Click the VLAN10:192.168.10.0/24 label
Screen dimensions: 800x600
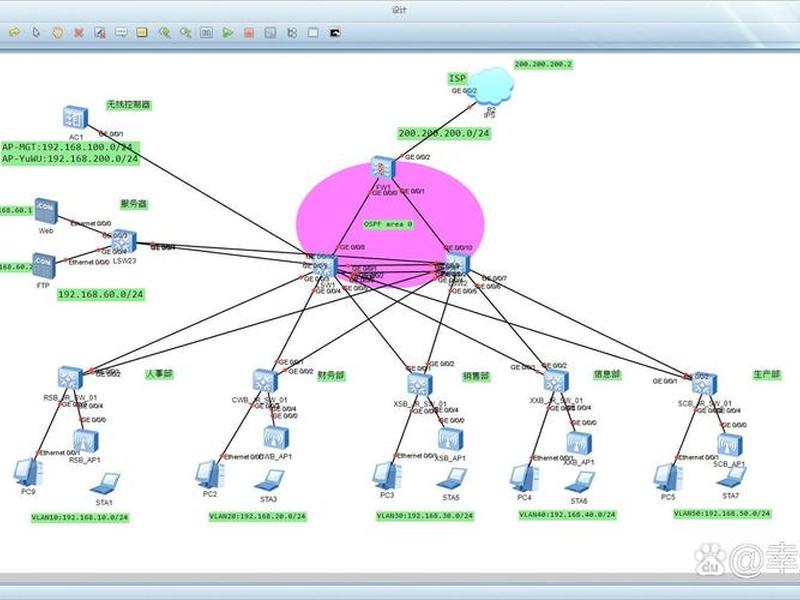pos(80,517)
